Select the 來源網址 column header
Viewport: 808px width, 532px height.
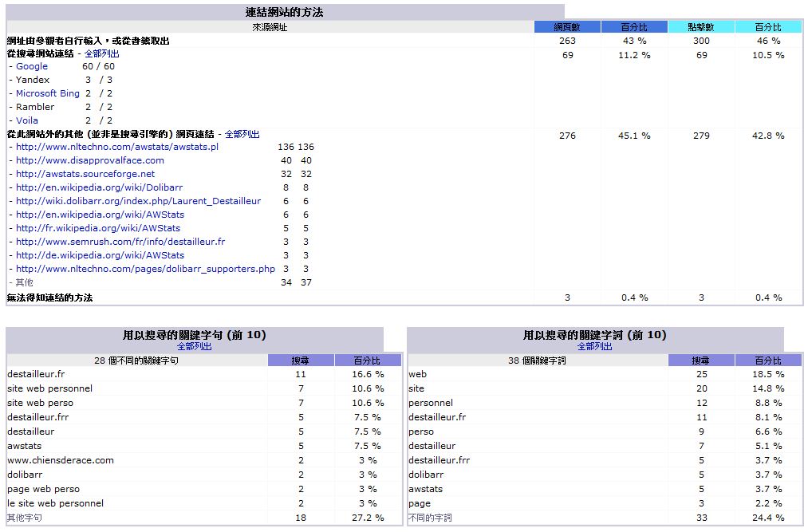(270, 27)
